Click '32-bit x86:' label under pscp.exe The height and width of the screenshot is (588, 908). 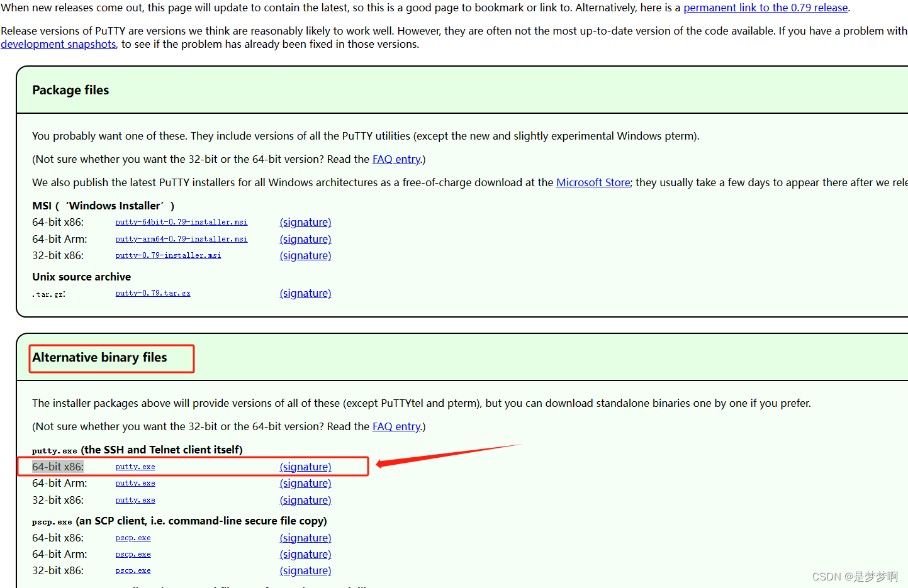click(58, 570)
